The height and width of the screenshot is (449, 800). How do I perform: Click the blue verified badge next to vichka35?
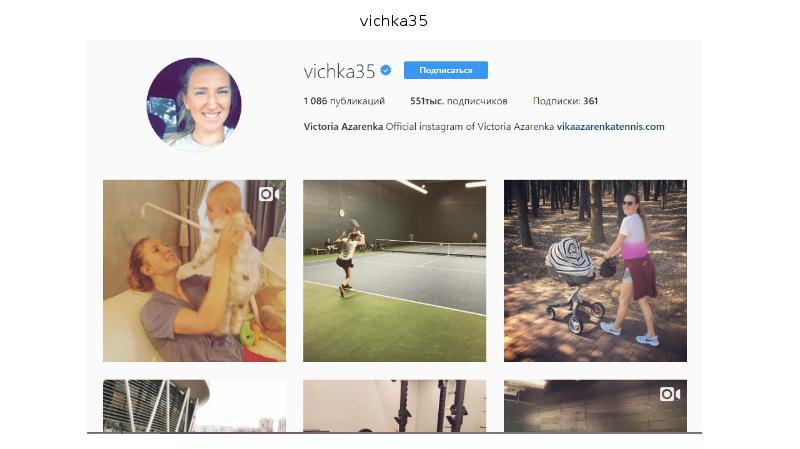click(386, 70)
